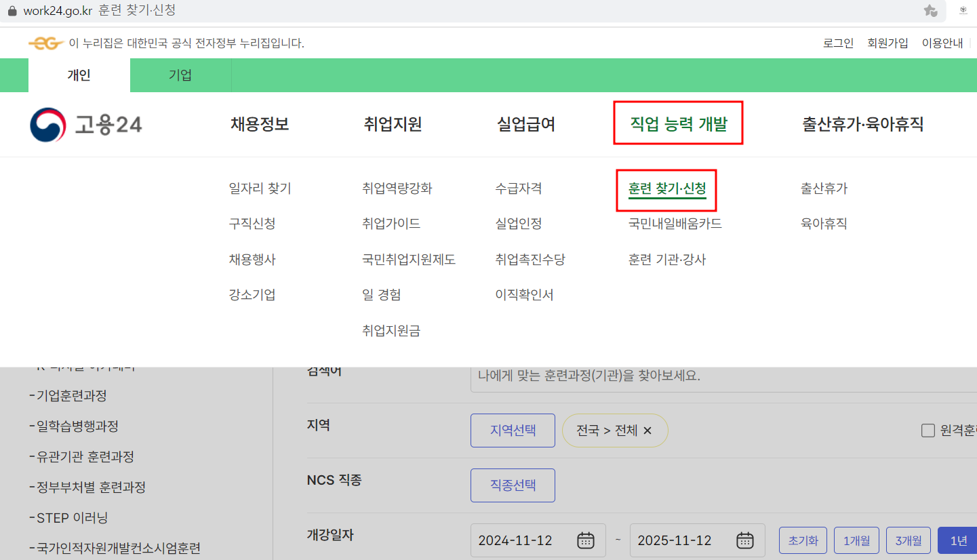Click the 회원가입 link

pos(887,42)
